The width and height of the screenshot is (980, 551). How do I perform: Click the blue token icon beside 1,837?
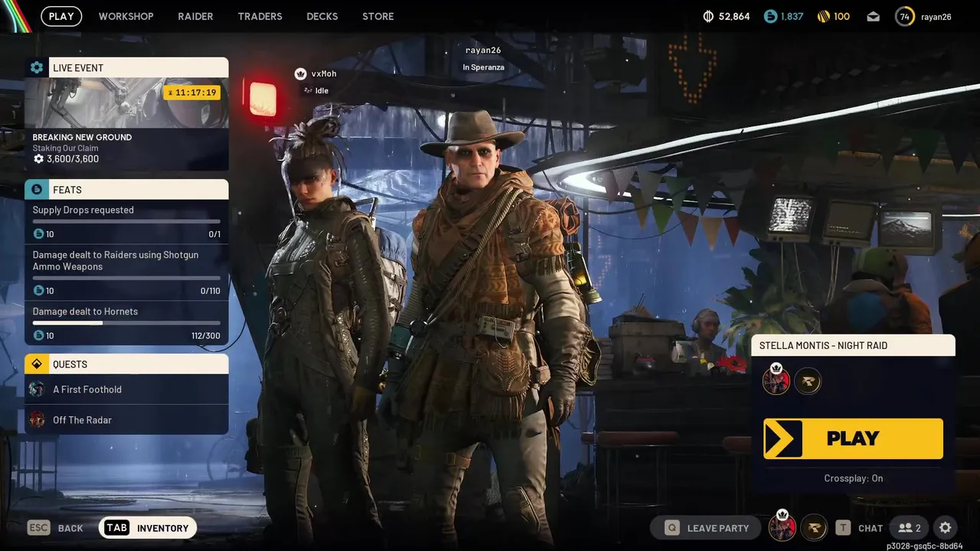pos(770,16)
